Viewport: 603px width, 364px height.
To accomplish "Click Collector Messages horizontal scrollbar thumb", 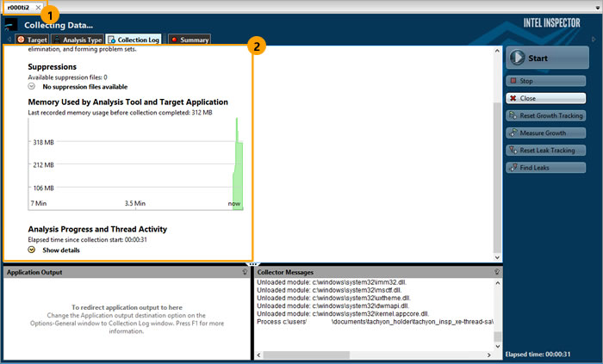I will click(x=307, y=355).
